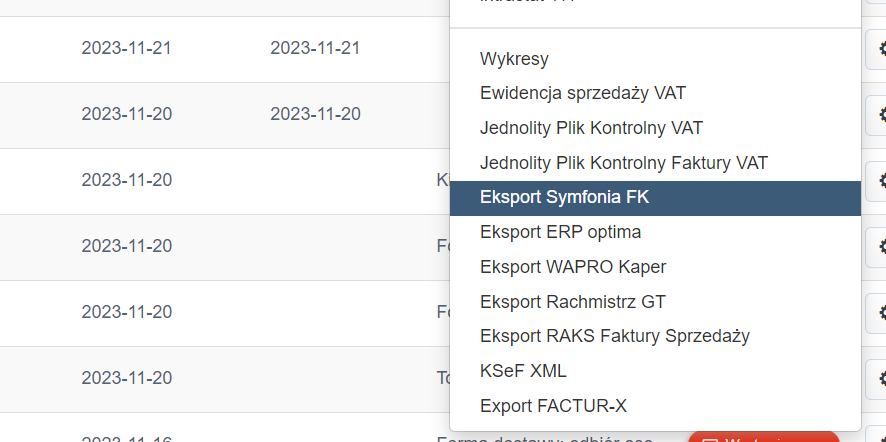Viewport: 886px width, 442px height.
Task: Open gear icon beside the KSeF XML entry
Action: tap(881, 378)
